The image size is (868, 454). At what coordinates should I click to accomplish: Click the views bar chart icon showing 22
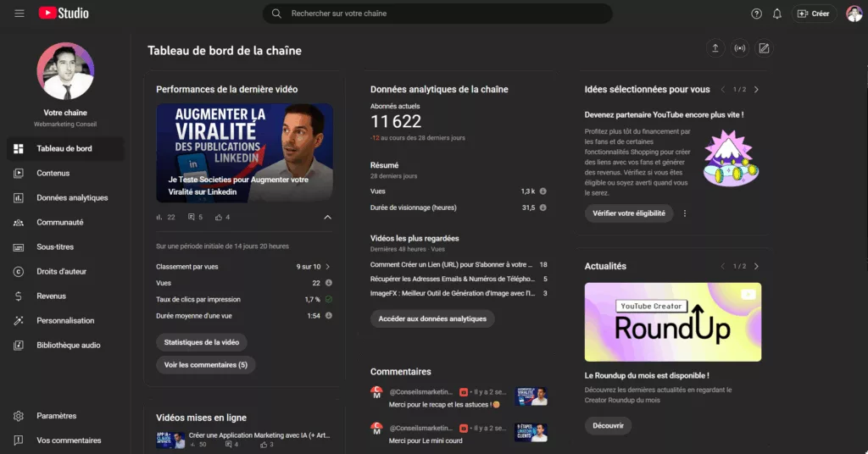point(159,218)
